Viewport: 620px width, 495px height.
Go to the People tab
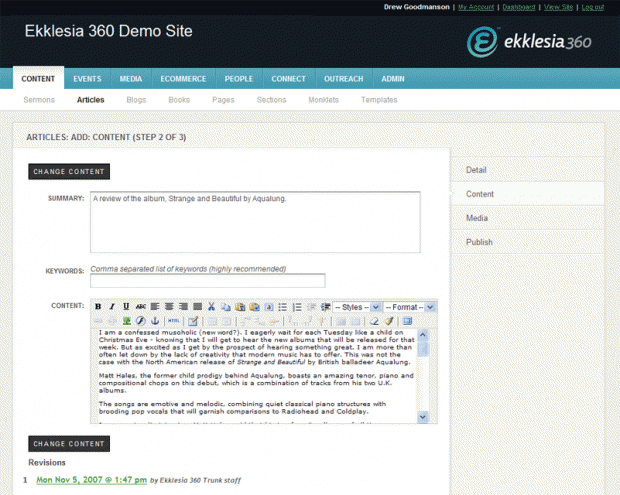click(x=239, y=79)
